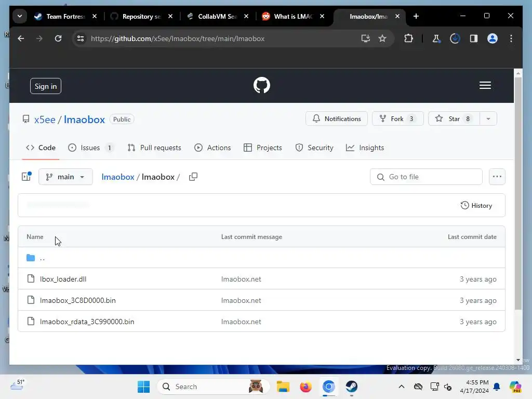Viewport: 532px width, 399px height.
Task: Fork the repository with Fork button
Action: point(397,119)
